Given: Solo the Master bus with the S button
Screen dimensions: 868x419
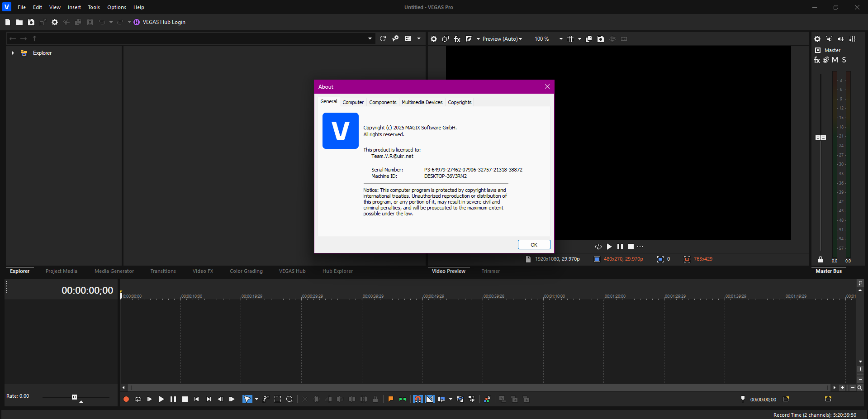Looking at the screenshot, I should coord(844,60).
